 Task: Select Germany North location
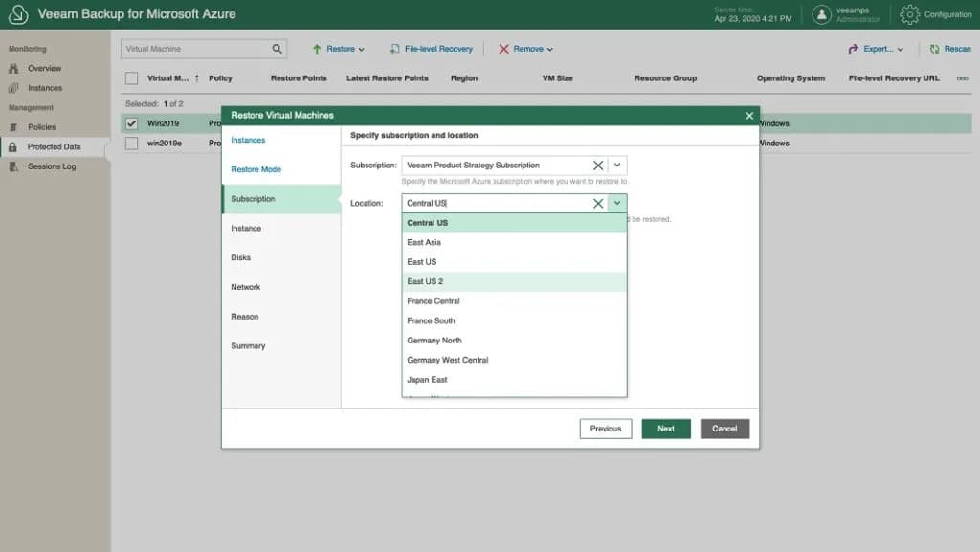[x=514, y=341]
